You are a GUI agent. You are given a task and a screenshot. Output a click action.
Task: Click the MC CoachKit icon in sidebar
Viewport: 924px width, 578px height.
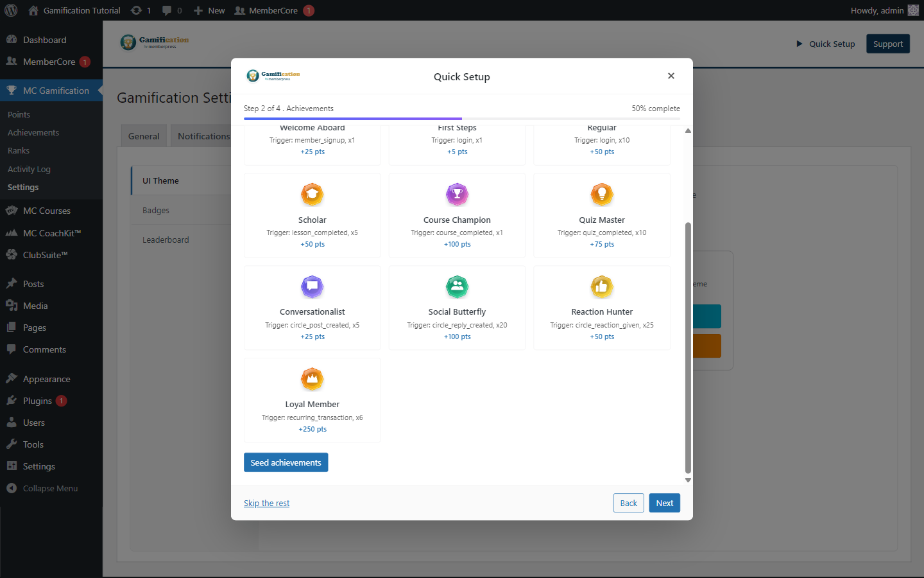12,233
